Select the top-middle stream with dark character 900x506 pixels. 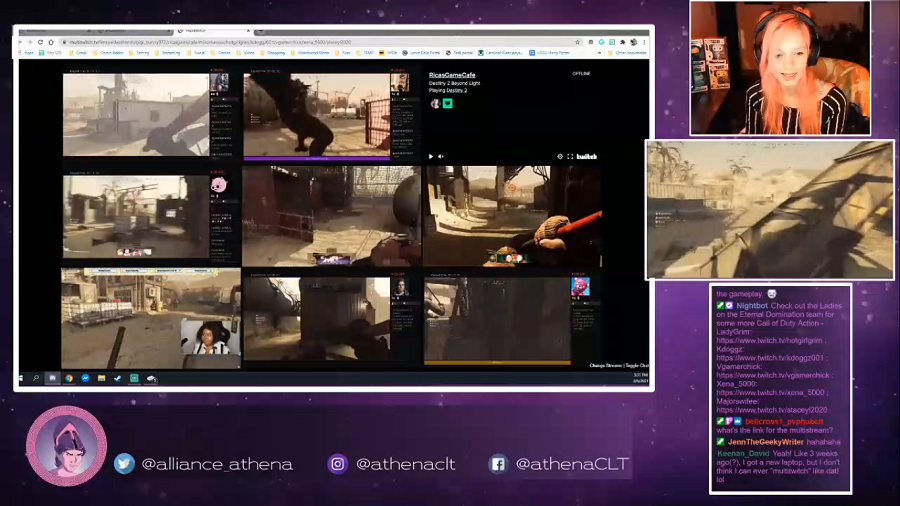tap(317, 115)
